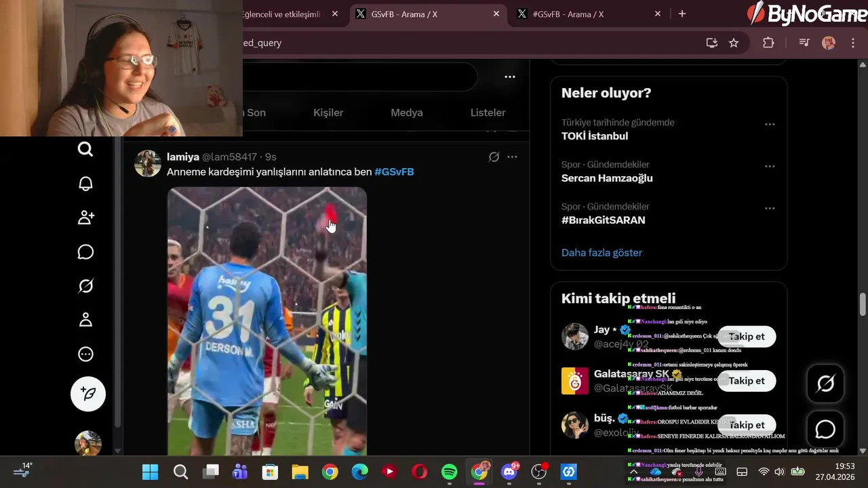Open Discord from taskbar
The height and width of the screenshot is (488, 868).
(x=509, y=472)
